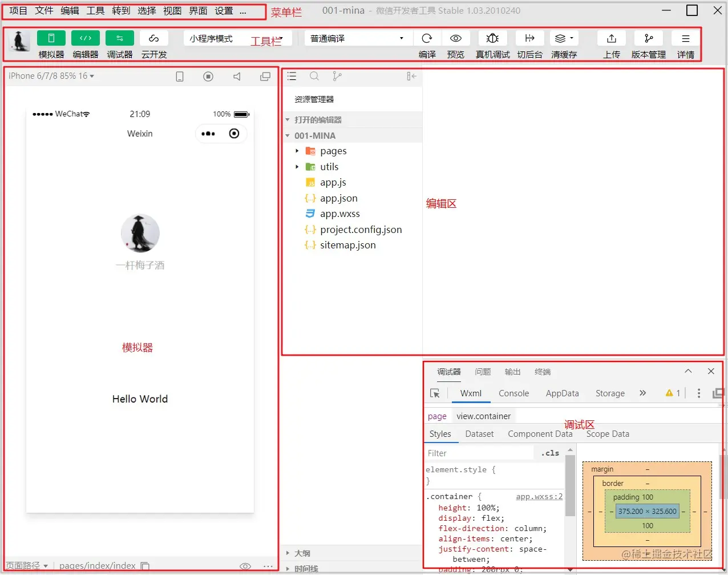Screen dimensions: 728x575
Task: Start 真机调试 real device debugging
Action: (492, 38)
